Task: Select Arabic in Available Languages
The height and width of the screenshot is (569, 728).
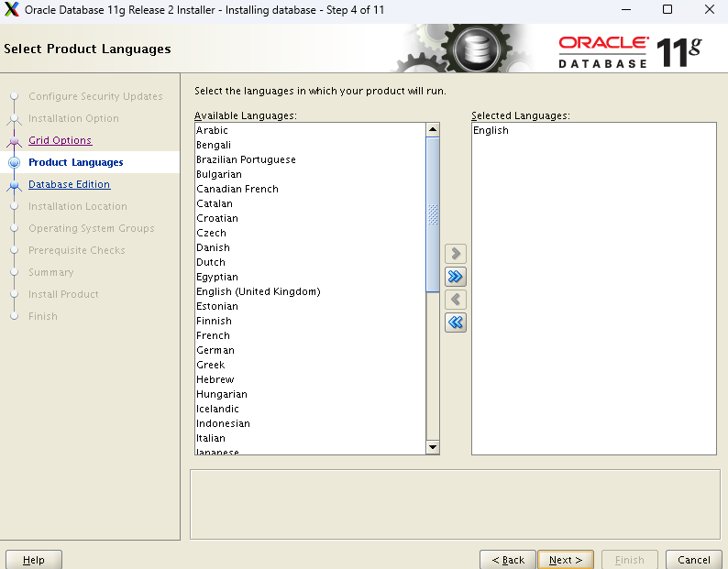Action: tap(310, 130)
